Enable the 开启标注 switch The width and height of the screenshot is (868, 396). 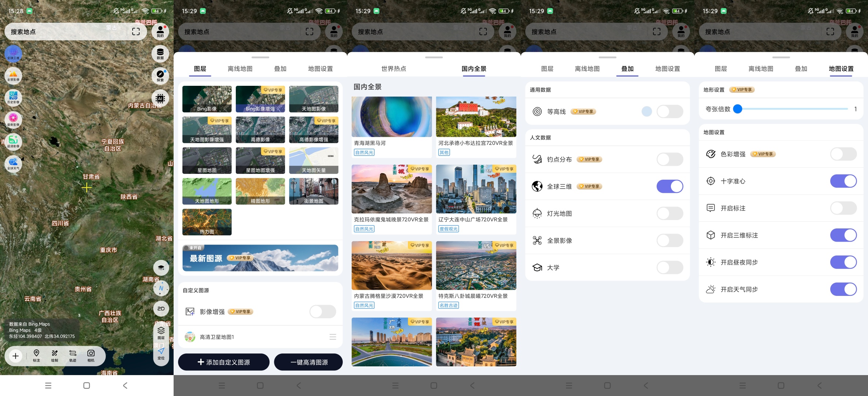(x=843, y=208)
